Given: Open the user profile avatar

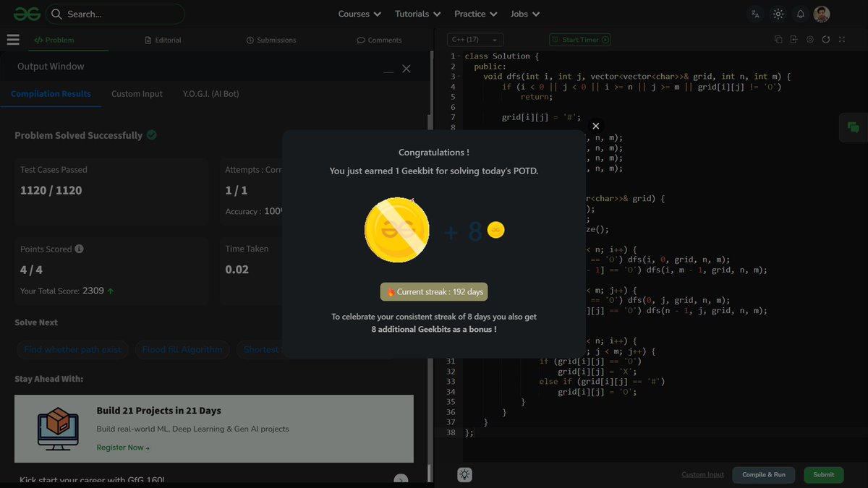Looking at the screenshot, I should [822, 14].
